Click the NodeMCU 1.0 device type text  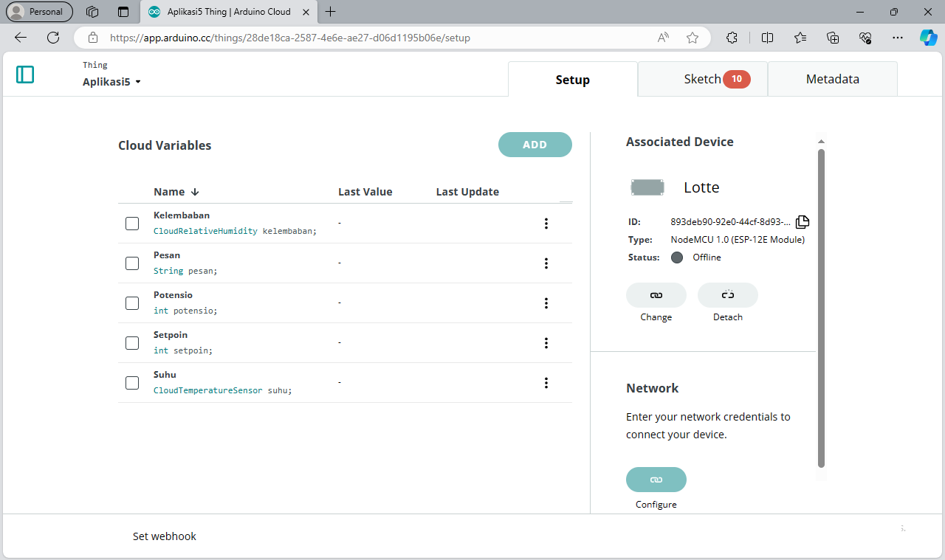point(738,240)
